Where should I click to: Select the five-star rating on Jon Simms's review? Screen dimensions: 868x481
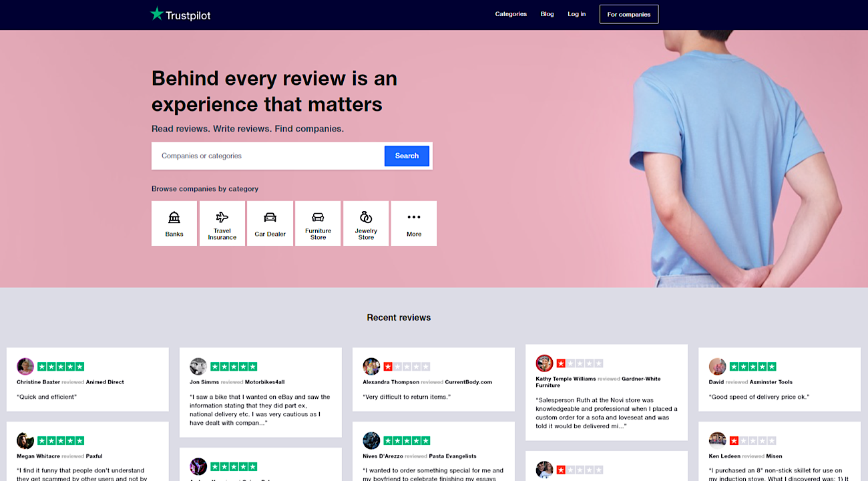pos(234,367)
